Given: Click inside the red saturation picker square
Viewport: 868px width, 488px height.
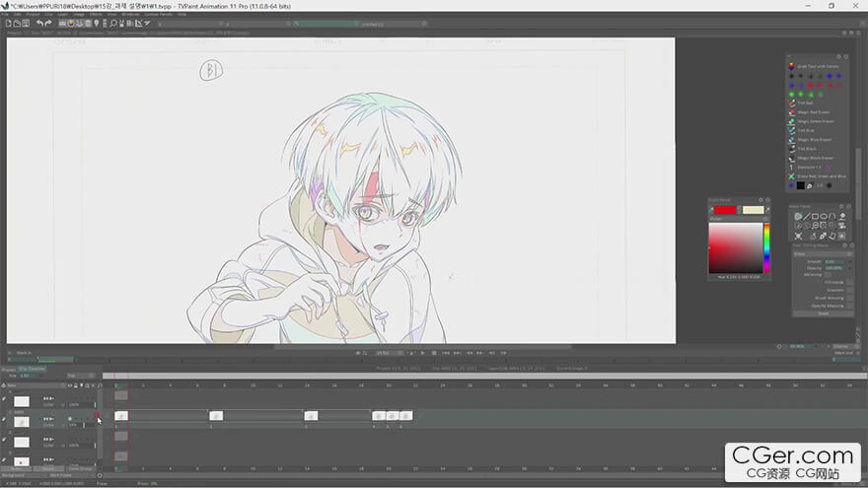Looking at the screenshot, I should click(735, 247).
